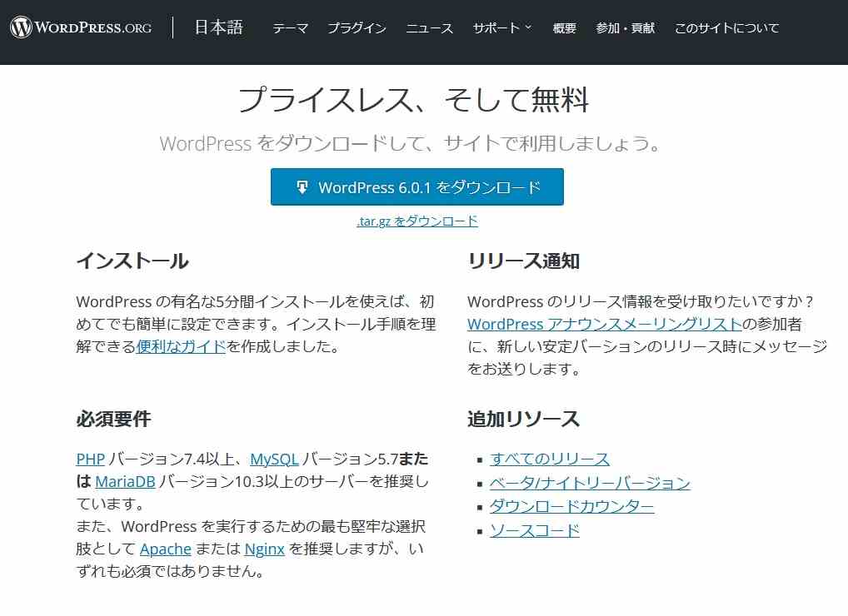Expand the サポート dropdown menu
Viewport: 848px width, 616px height.
point(496,27)
